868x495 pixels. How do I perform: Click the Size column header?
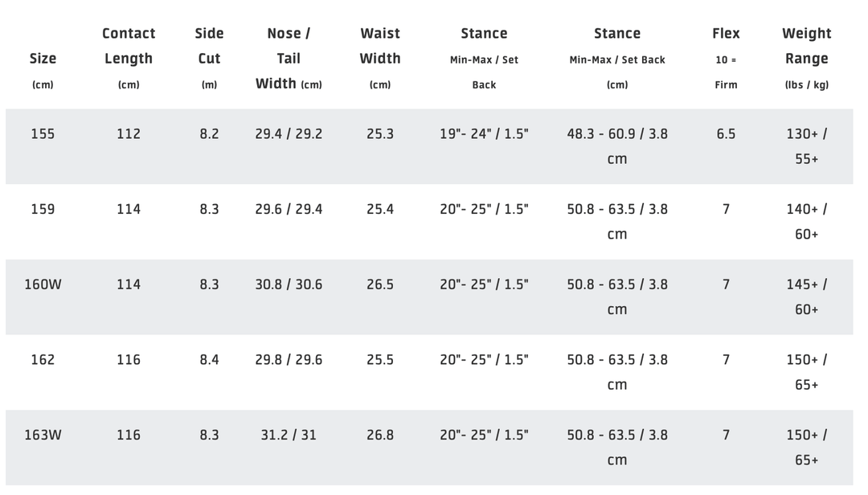point(43,59)
